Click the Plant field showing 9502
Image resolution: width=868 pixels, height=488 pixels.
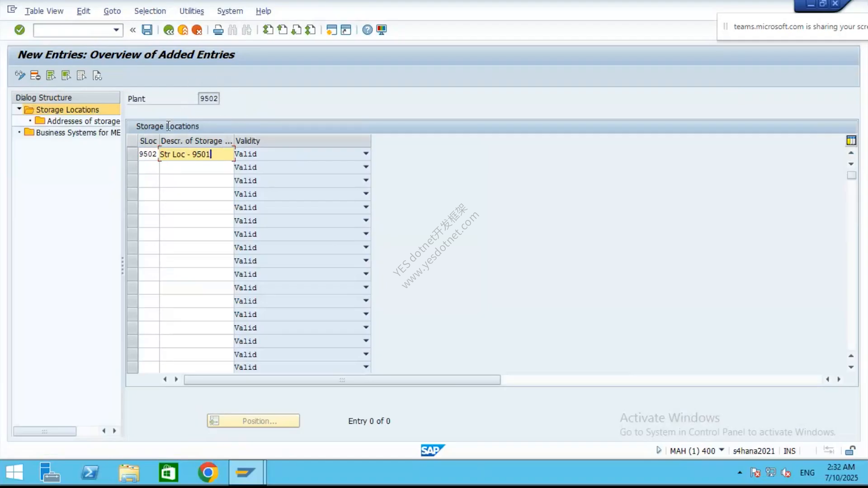click(209, 99)
